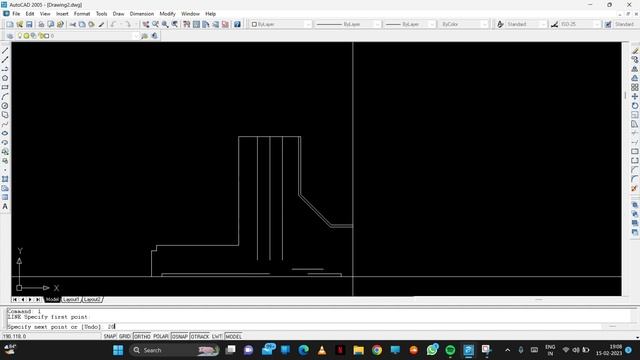Click the Undo arrow icon
Screen dimensions: 640x360
113,24
